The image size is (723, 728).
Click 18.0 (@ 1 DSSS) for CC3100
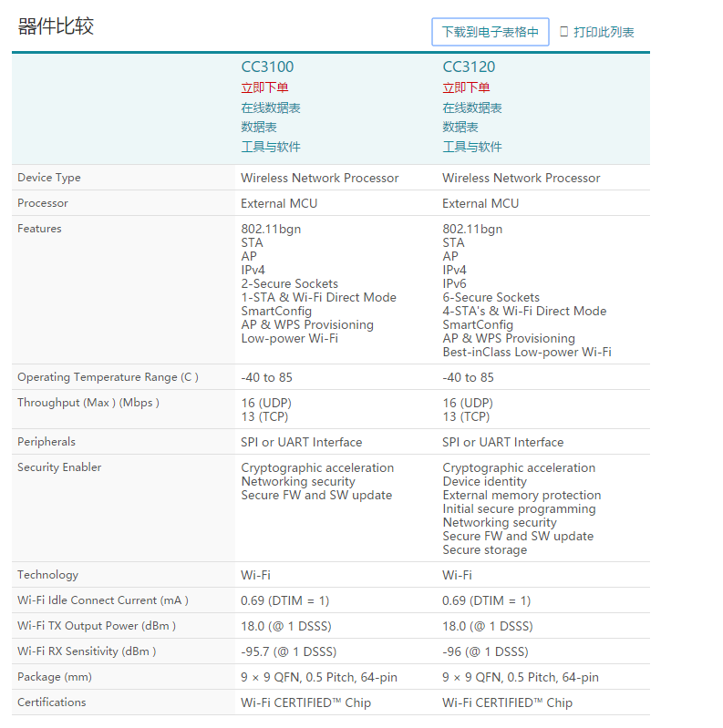(x=286, y=626)
